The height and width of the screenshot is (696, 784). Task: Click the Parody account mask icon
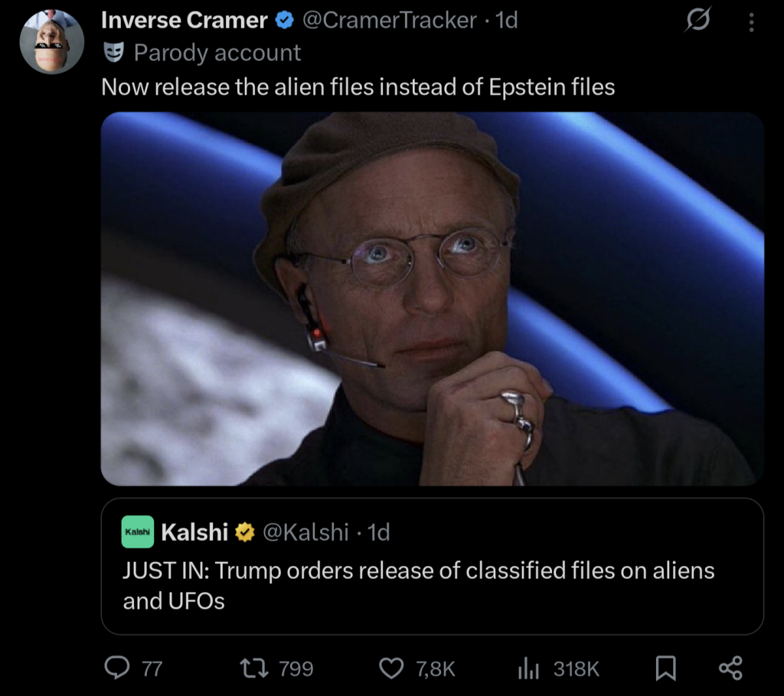coord(113,52)
